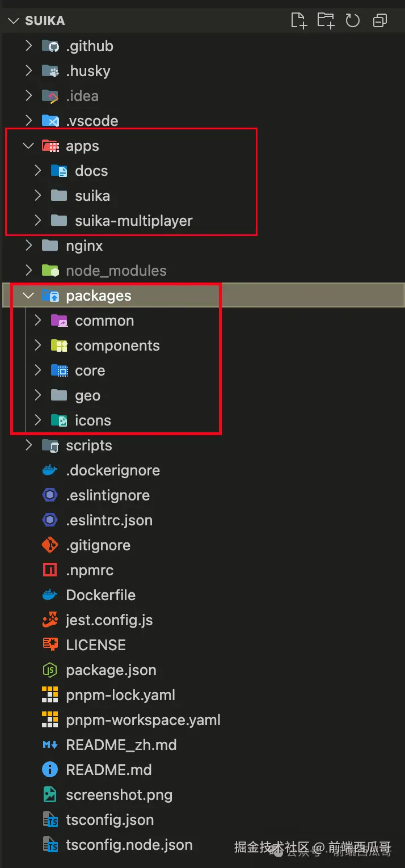Click the .gitignore git icon
This screenshot has width=405, height=868.
pos(50,545)
